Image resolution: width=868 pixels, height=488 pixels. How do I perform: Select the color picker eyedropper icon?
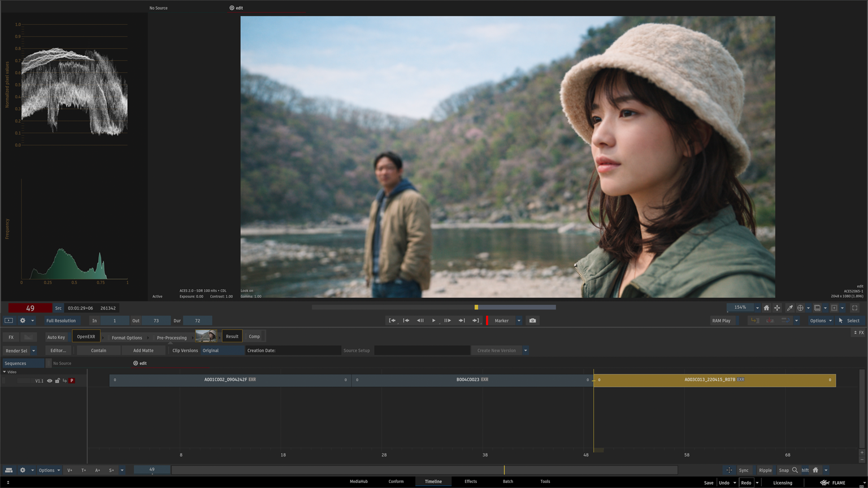(x=789, y=308)
